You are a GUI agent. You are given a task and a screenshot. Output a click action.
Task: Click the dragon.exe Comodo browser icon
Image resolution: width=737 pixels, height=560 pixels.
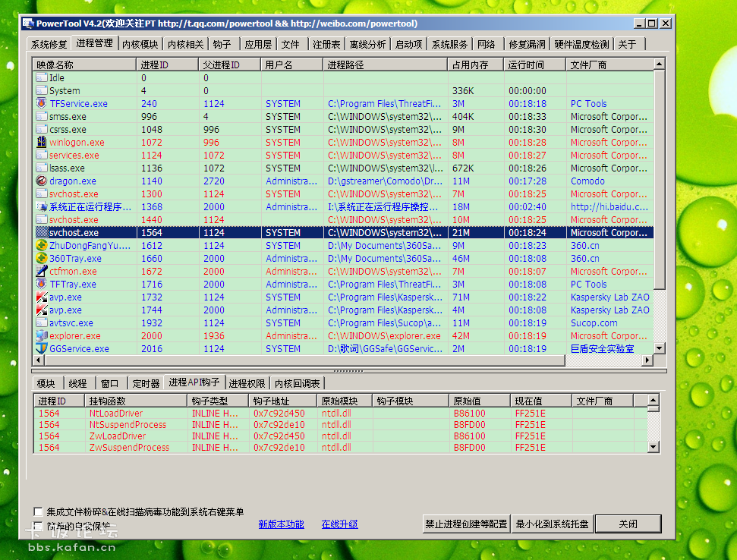click(x=42, y=181)
